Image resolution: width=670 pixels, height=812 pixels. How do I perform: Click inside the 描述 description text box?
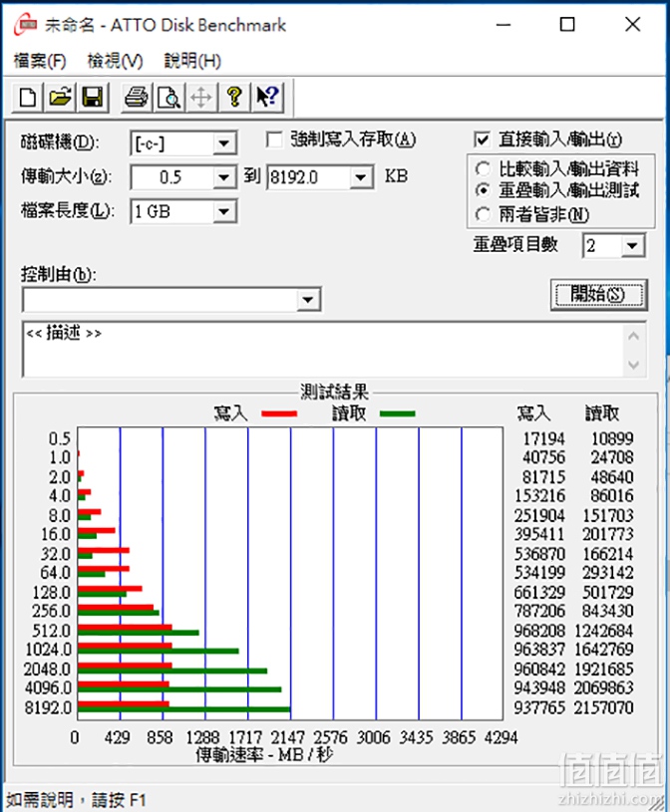pyautogui.click(x=322, y=350)
